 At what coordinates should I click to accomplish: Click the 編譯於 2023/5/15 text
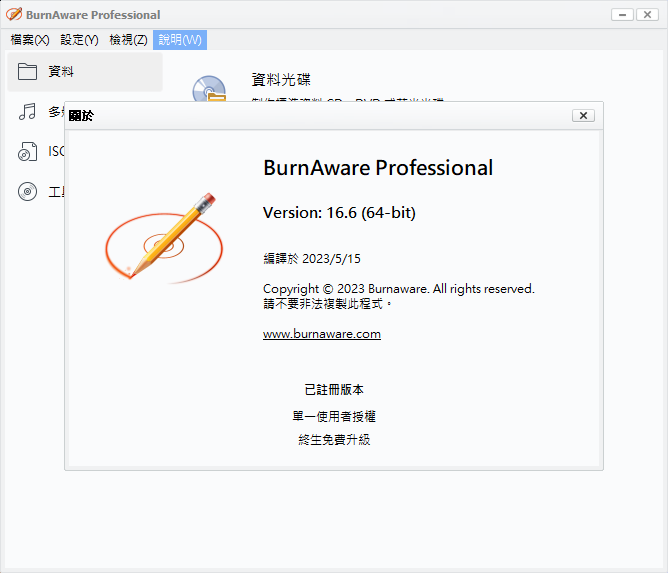click(312, 259)
